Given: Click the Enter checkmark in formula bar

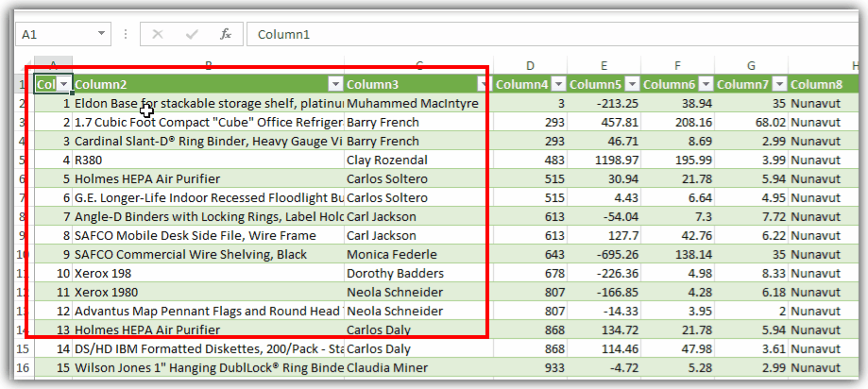Looking at the screenshot, I should click(x=192, y=34).
